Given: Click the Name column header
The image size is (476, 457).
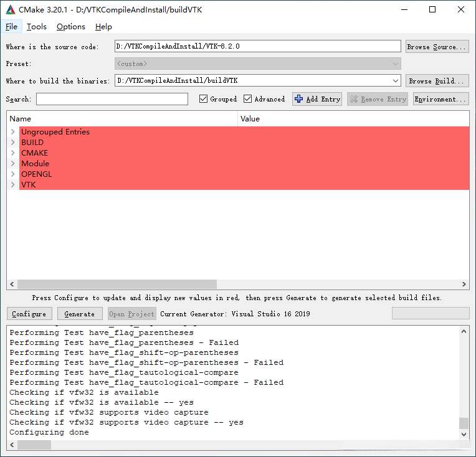Looking at the screenshot, I should [x=122, y=119].
